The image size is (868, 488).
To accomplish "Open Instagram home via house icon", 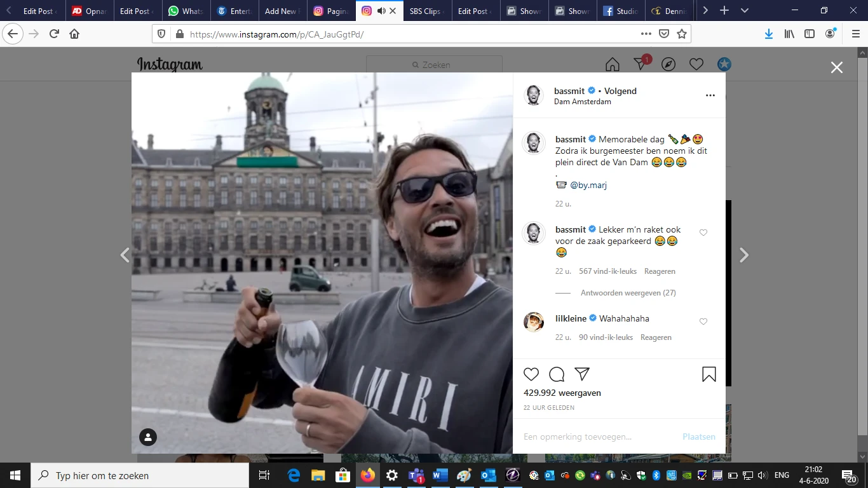I will [612, 64].
